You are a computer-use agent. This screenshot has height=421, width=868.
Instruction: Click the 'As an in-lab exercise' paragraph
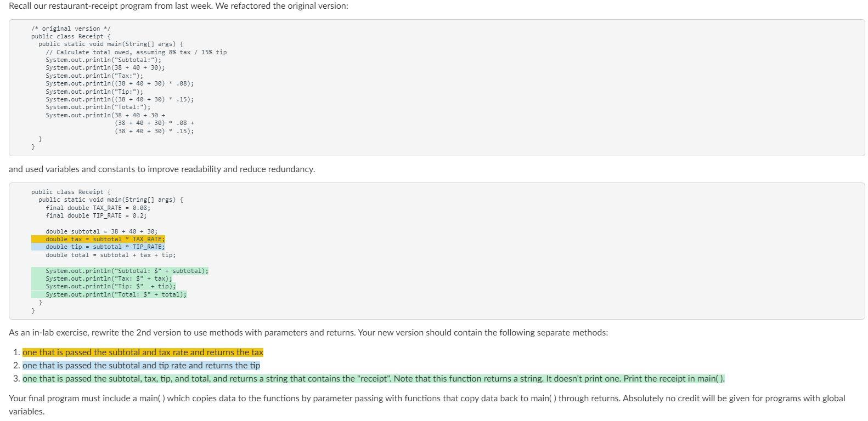[x=308, y=332]
